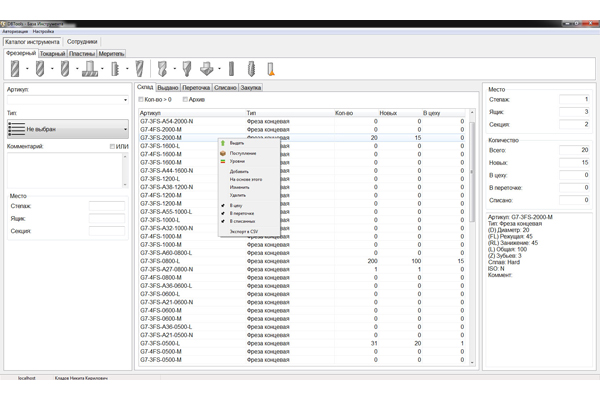Open the Тип dropdown showing Не выбран
Viewport: 600px width, 400px height.
point(68,129)
